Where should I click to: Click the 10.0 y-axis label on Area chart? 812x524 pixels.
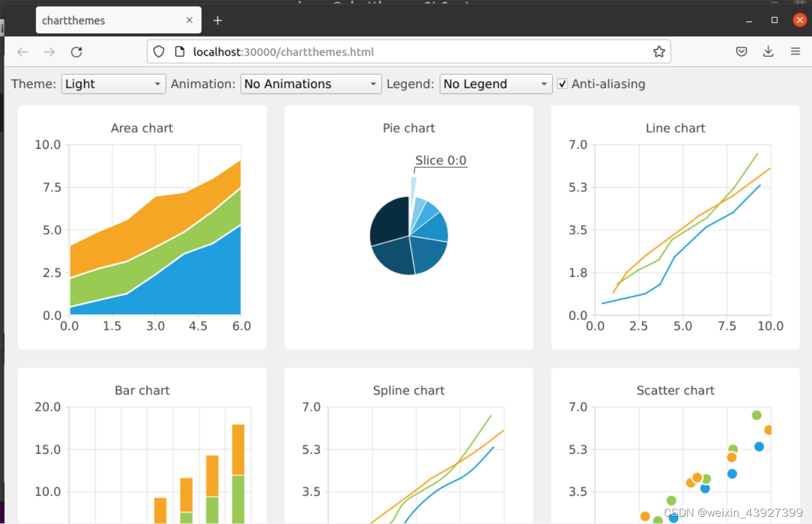48,144
